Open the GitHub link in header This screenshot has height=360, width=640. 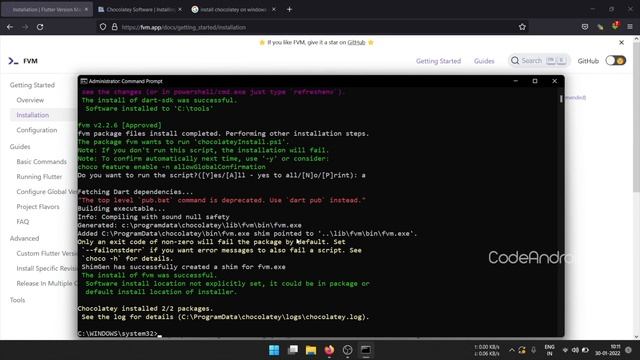point(588,61)
